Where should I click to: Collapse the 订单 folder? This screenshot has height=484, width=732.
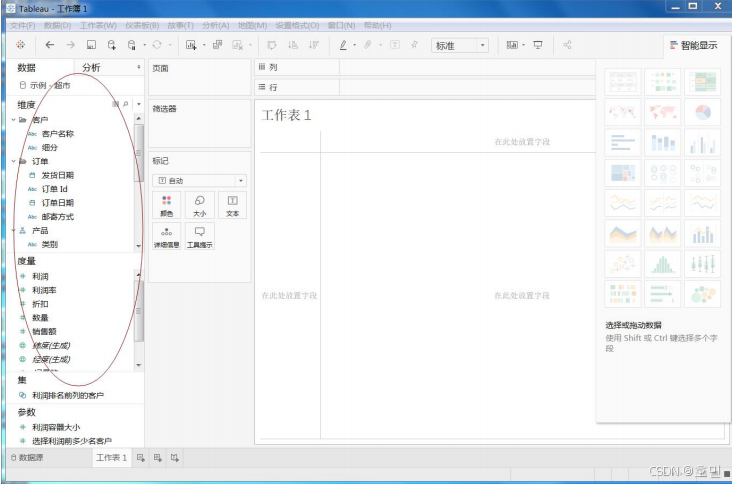point(14,161)
